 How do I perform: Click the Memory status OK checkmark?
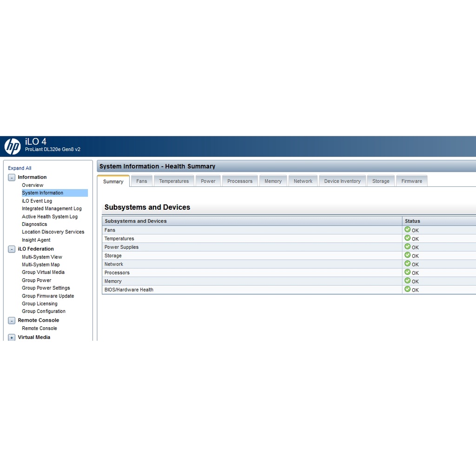pos(408,281)
